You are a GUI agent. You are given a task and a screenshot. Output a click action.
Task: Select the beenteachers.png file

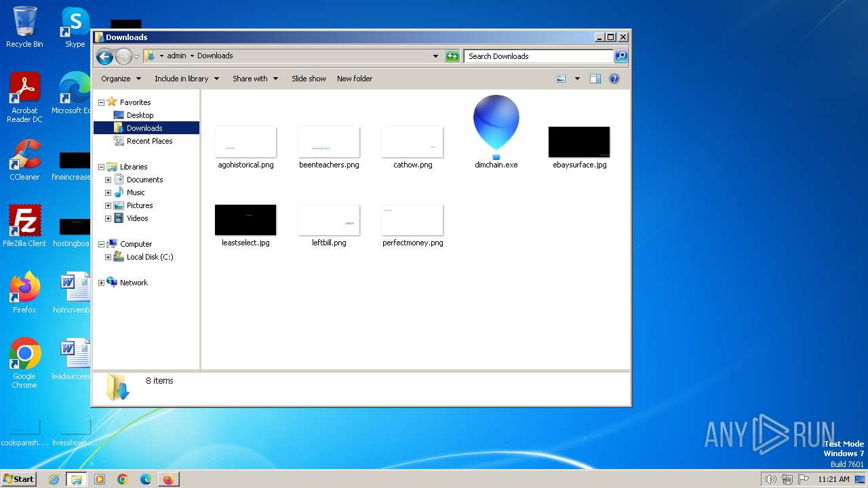coord(329,142)
